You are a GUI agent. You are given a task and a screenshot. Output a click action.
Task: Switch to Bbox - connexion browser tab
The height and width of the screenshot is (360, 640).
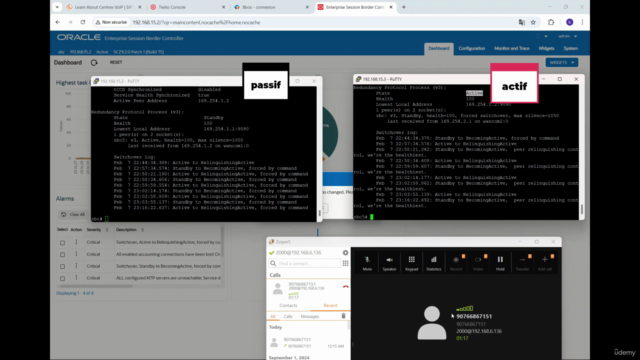click(x=271, y=7)
